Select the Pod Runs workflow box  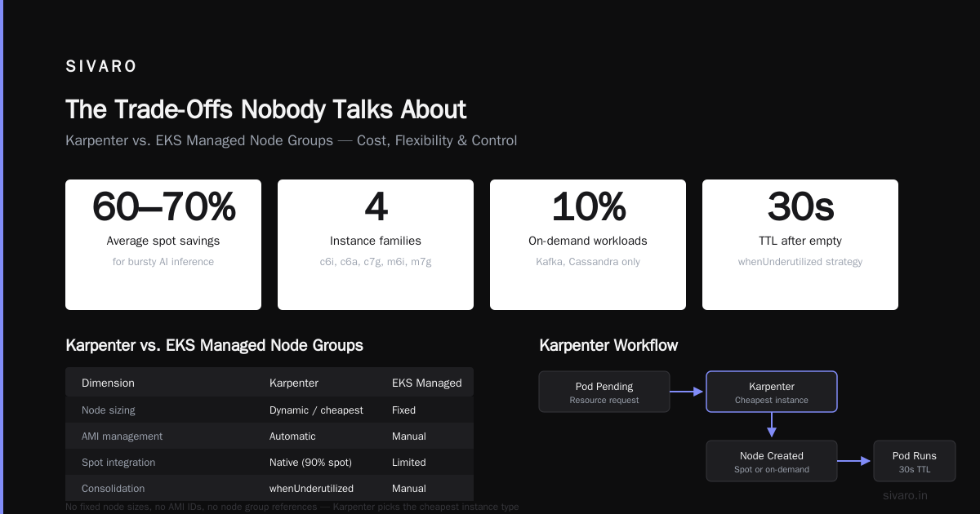[915, 461]
